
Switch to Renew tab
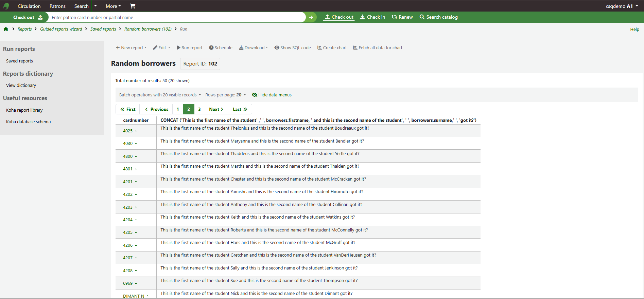(x=402, y=17)
